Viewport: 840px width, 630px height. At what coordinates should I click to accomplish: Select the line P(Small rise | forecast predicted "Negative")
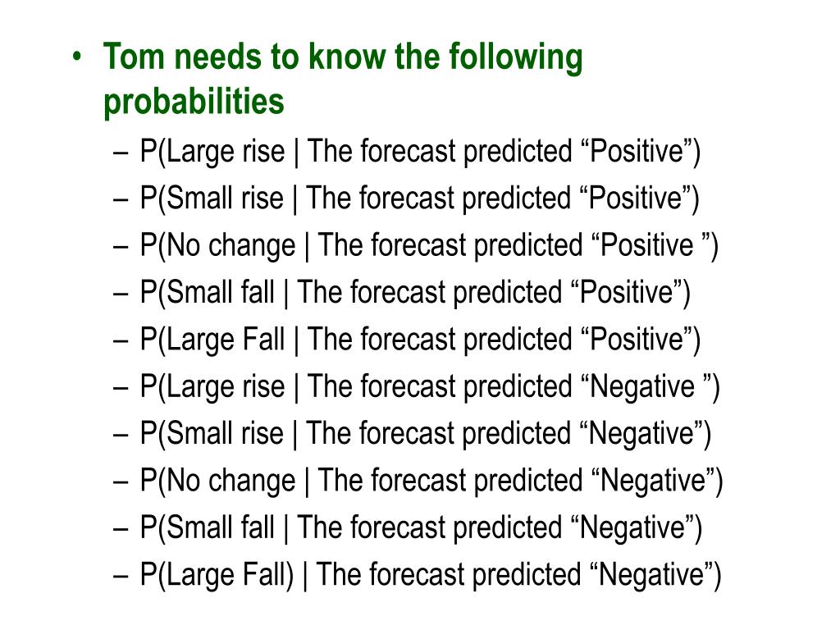click(426, 434)
